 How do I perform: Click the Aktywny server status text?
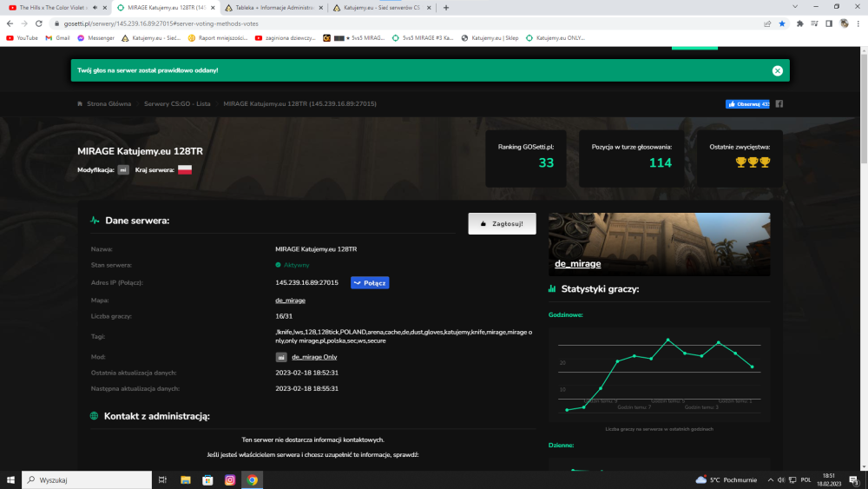coord(296,265)
